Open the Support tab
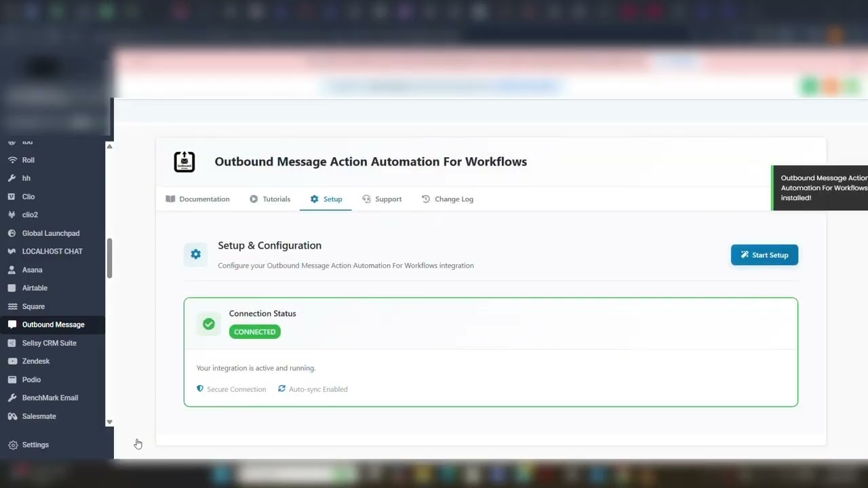 tap(382, 199)
